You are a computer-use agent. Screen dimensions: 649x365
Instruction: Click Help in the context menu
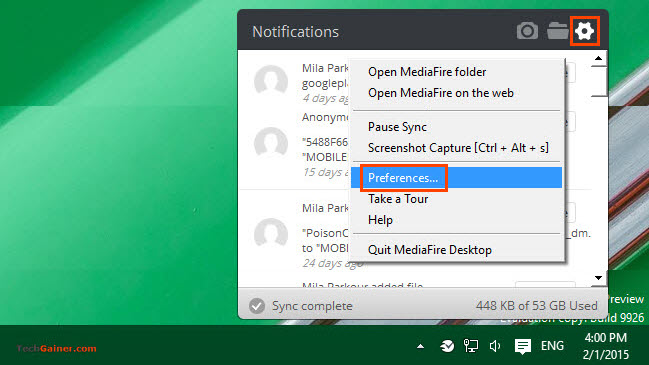pos(457,220)
